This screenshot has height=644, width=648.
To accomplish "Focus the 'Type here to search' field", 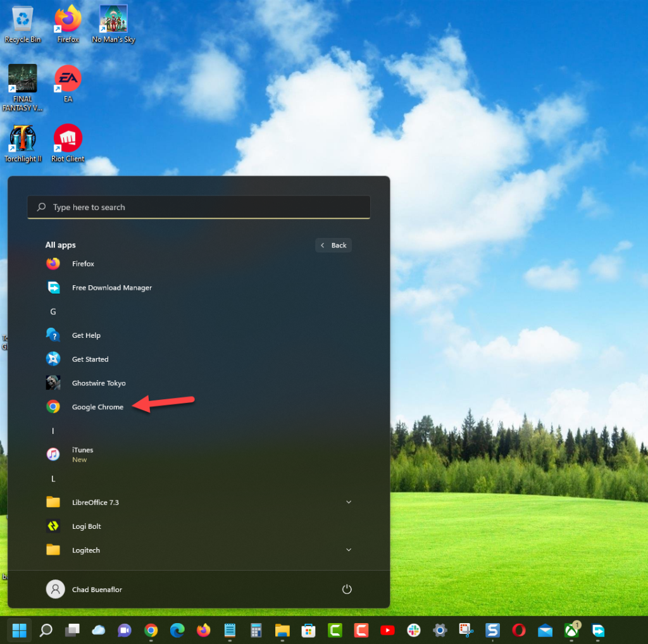I will click(199, 207).
